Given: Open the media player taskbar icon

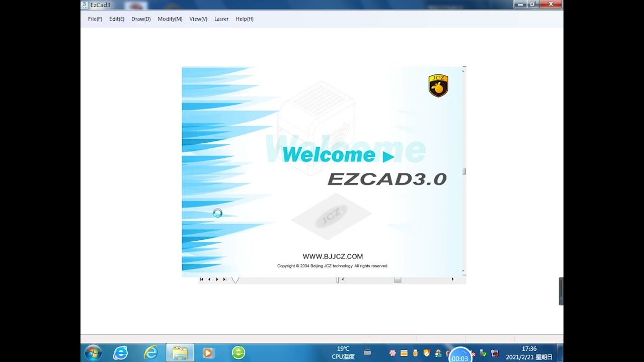Looking at the screenshot, I should tap(208, 353).
